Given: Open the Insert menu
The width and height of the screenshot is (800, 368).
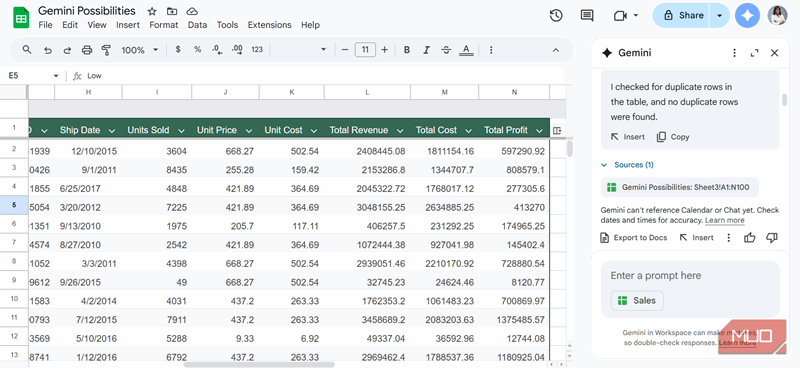Looking at the screenshot, I should click(128, 25).
